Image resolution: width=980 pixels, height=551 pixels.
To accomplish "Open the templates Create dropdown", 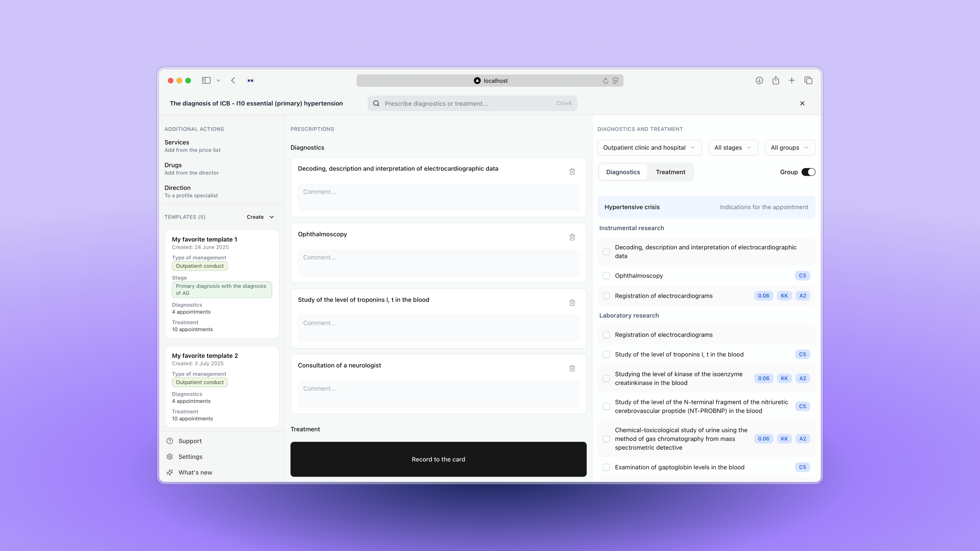I will [260, 217].
